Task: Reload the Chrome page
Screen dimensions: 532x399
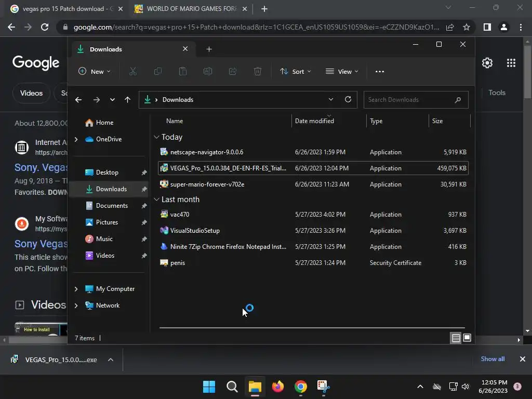Action: 45,27
